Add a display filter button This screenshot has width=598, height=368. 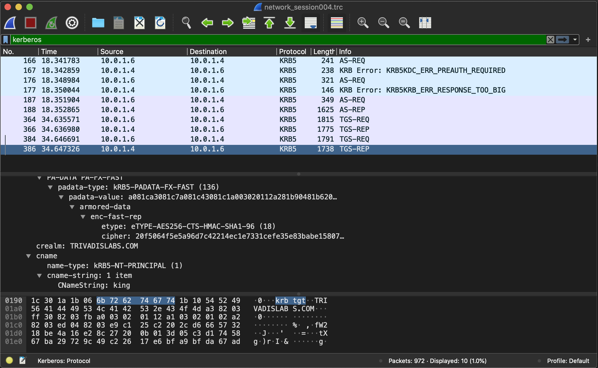coord(588,40)
